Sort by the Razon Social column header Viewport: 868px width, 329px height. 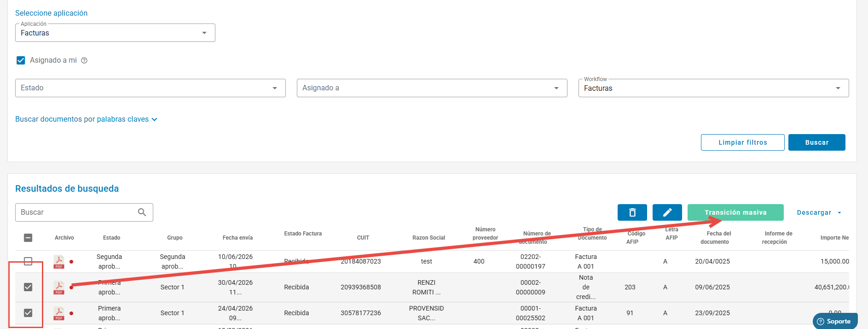coord(429,238)
